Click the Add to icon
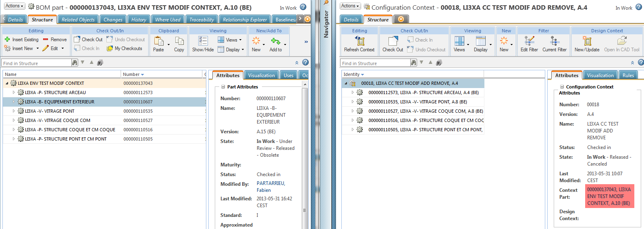The width and height of the screenshot is (644, 229). pos(276,44)
